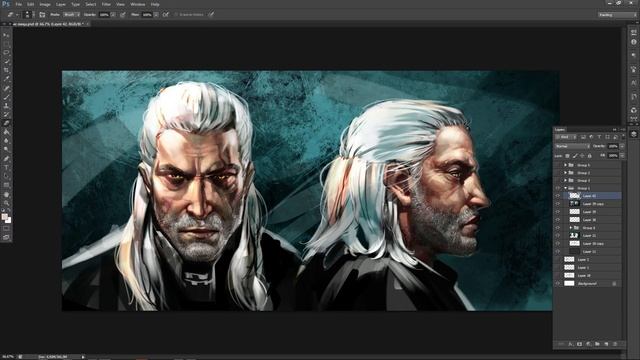Open the Layer menu
Image resolution: width=640 pixels, height=360 pixels.
[x=61, y=4]
